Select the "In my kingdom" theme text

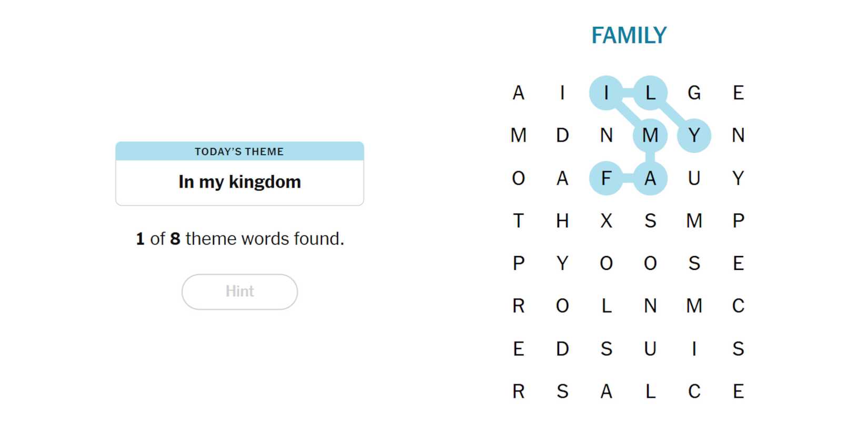tap(239, 182)
